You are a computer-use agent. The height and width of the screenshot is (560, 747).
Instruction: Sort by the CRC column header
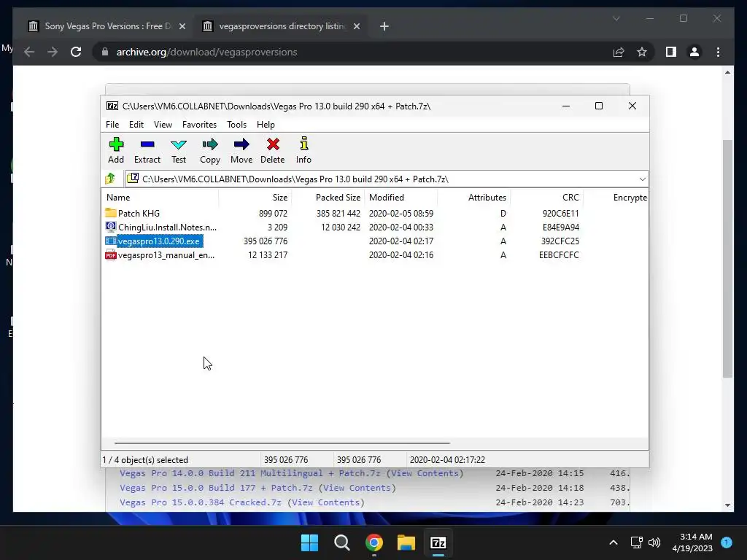point(546,197)
